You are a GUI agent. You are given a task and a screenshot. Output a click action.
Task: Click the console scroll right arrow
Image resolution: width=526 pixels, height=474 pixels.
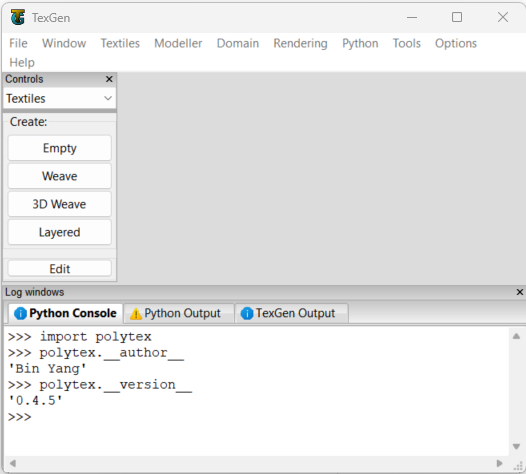[499, 463]
